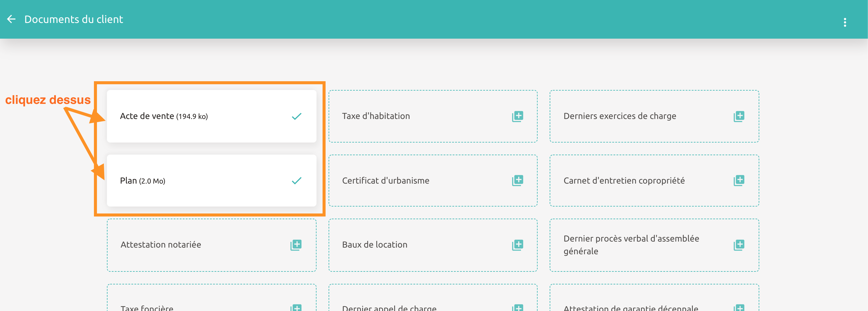This screenshot has width=868, height=311.
Task: Select Dernier procès verbal d'assemblée générale card
Action: pos(654,245)
